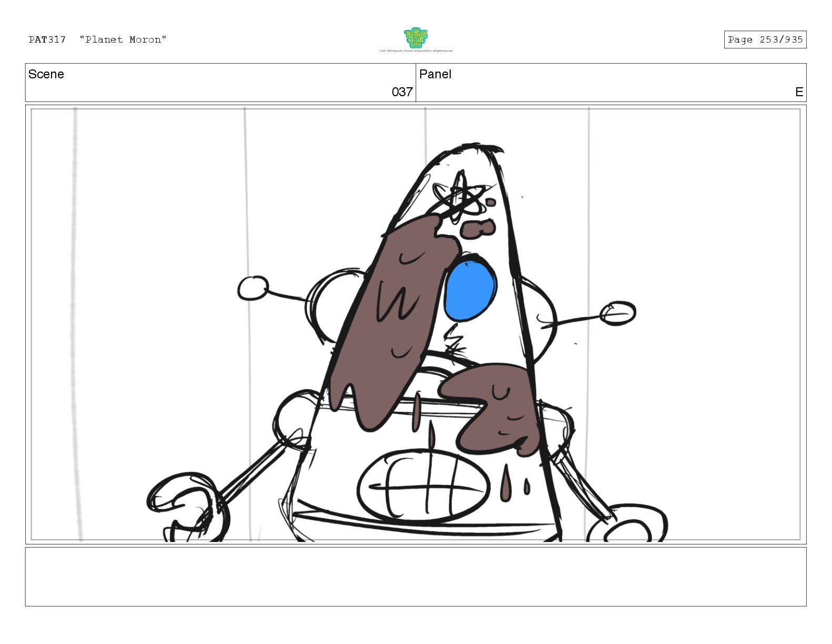Viewport: 832px width, 644px height.
Task: Click the "Scene" label
Action: click(x=46, y=74)
